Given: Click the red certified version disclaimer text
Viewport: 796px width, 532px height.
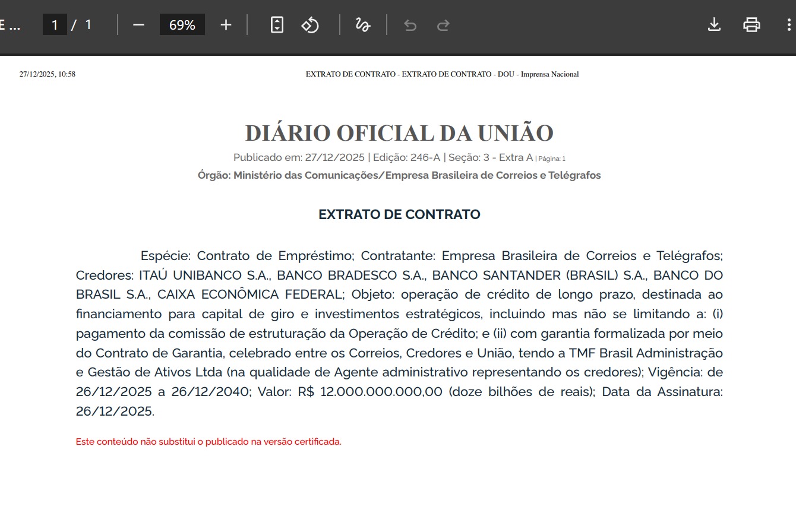Looking at the screenshot, I should (x=209, y=442).
